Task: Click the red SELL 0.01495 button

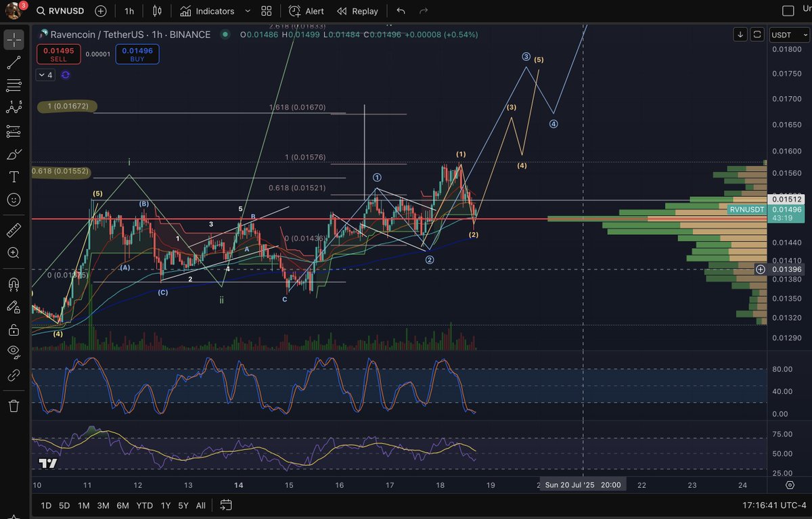Action: pyautogui.click(x=59, y=54)
